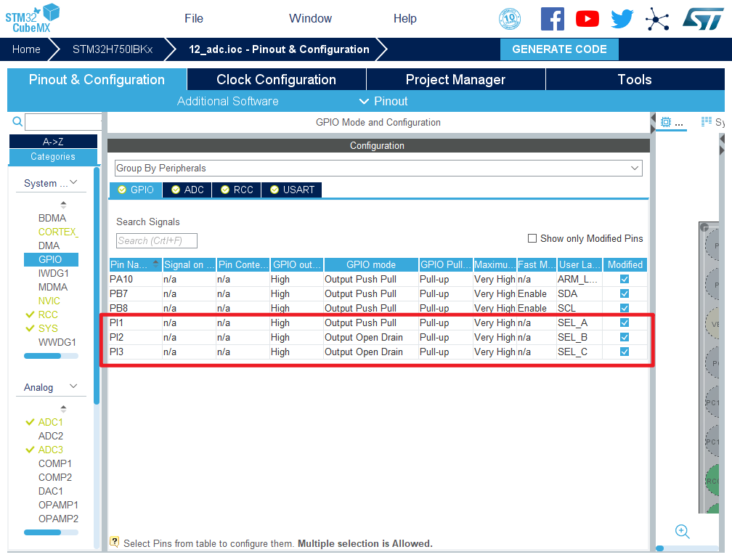Viewport: 732px width, 560px height.
Task: Click the ST logo icon
Action: 702,19
